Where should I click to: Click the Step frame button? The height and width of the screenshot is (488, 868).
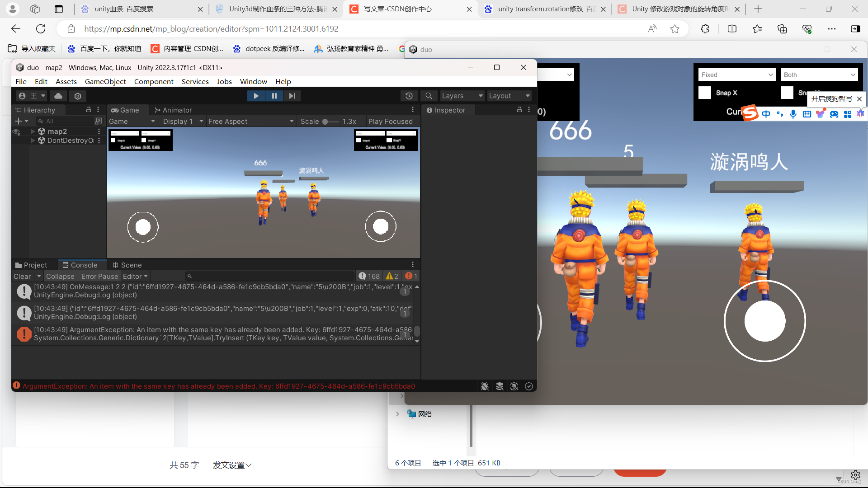[x=292, y=96]
